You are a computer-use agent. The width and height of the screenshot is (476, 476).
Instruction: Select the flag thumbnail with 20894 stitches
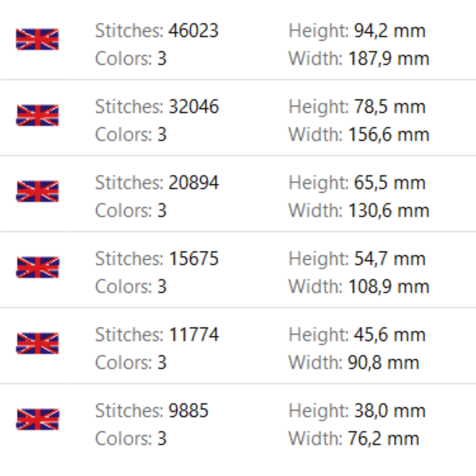point(37,191)
